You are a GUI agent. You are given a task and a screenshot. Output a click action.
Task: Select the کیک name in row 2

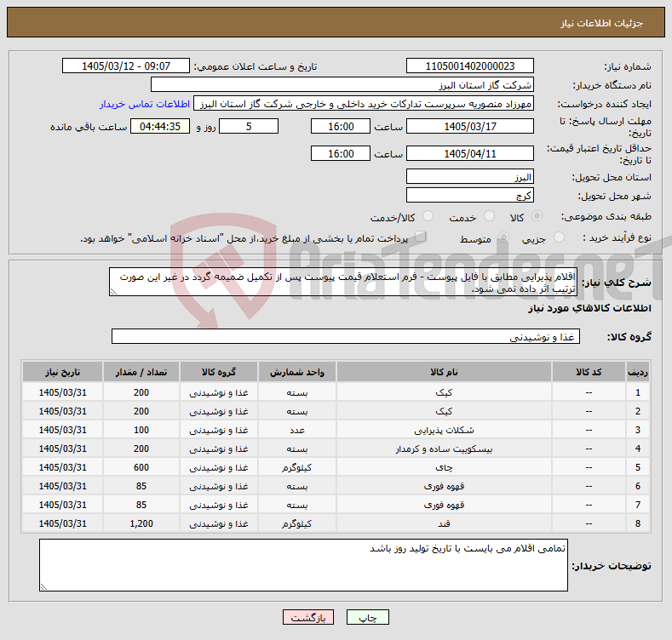click(444, 411)
